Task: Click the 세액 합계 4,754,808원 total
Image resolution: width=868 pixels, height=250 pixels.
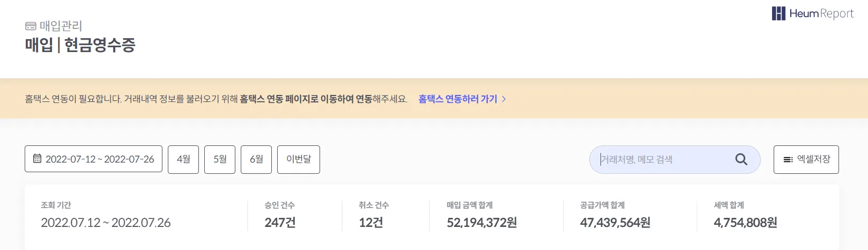Action: (745, 222)
